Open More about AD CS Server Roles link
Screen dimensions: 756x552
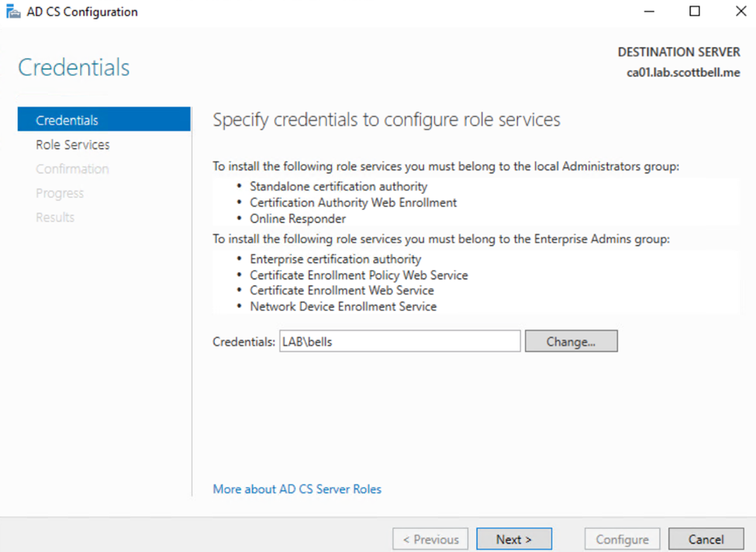297,489
